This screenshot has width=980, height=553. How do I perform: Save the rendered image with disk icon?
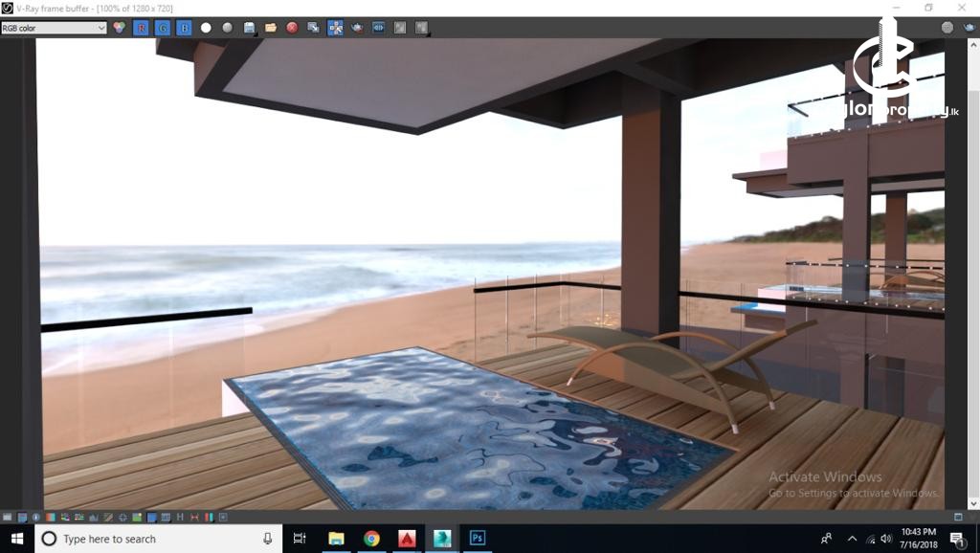pos(250,28)
